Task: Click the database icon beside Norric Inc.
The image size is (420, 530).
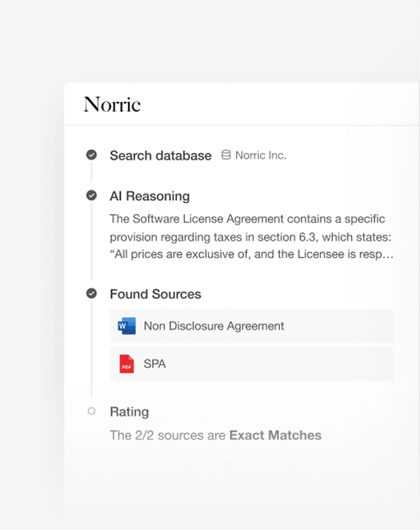Action: coord(226,155)
